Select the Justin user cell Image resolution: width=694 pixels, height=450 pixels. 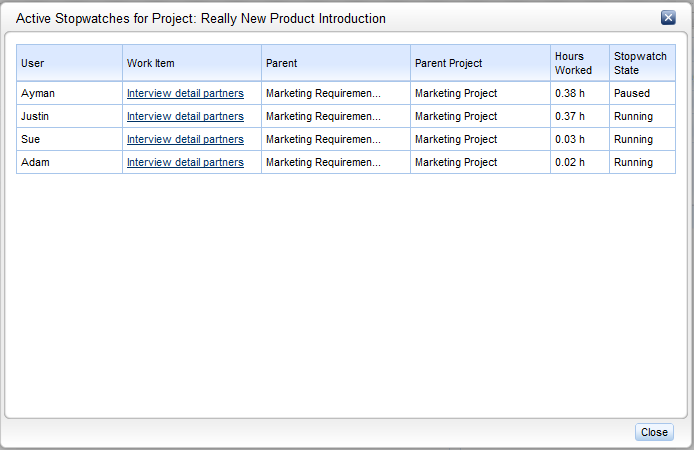point(69,116)
